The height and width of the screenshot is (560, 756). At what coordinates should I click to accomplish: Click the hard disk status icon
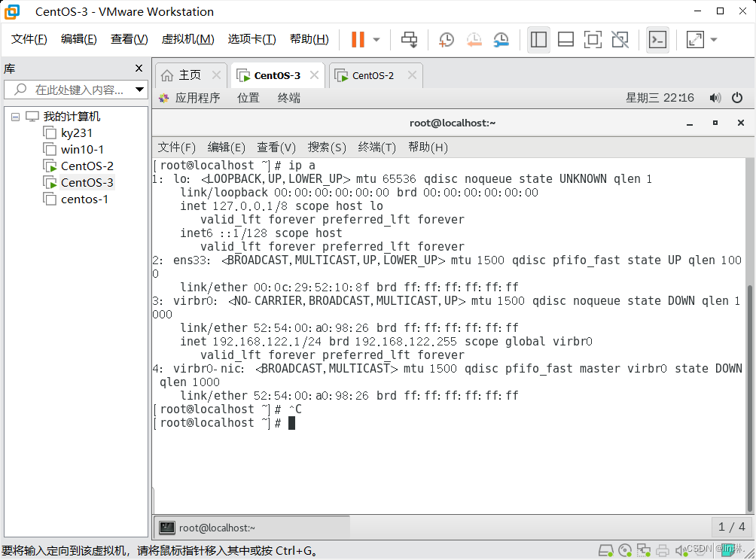(x=606, y=550)
